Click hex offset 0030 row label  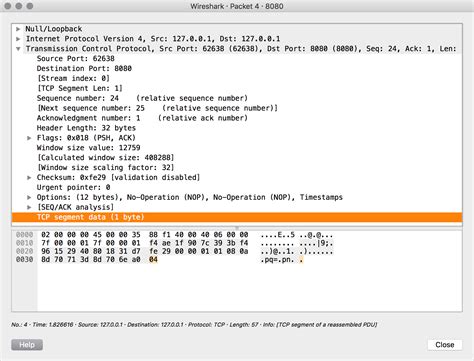coord(25,260)
